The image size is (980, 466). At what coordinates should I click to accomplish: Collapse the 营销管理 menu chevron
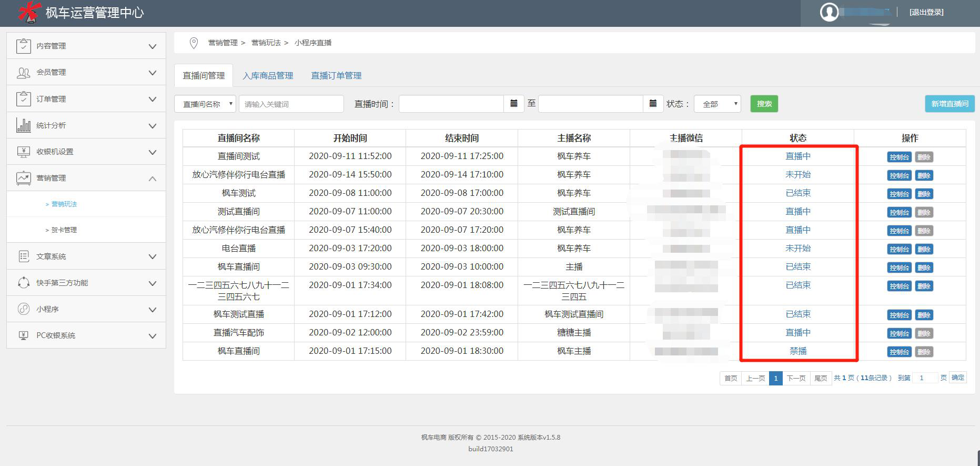[153, 179]
